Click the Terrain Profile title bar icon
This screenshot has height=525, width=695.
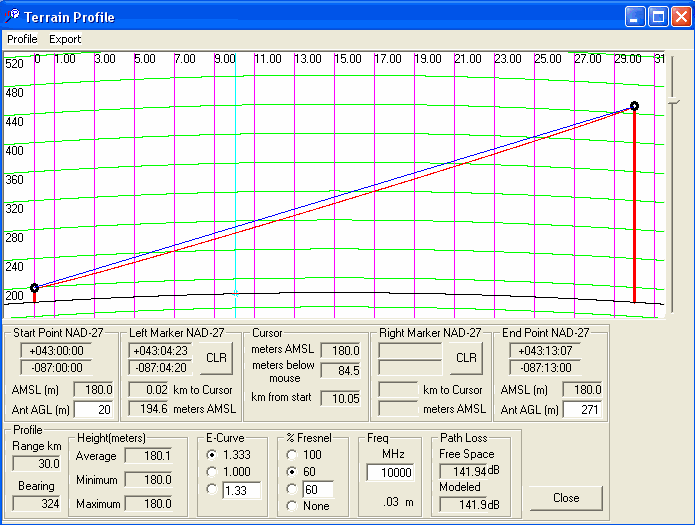(x=12, y=16)
